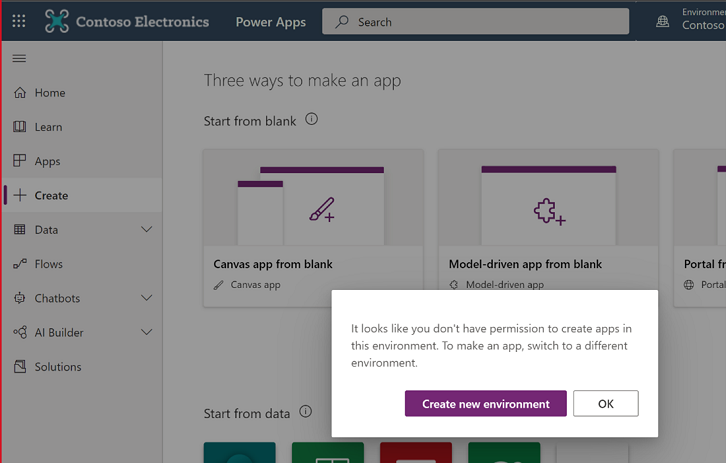Image resolution: width=726 pixels, height=463 pixels.
Task: Click the Apps grid icon
Action: tap(19, 161)
